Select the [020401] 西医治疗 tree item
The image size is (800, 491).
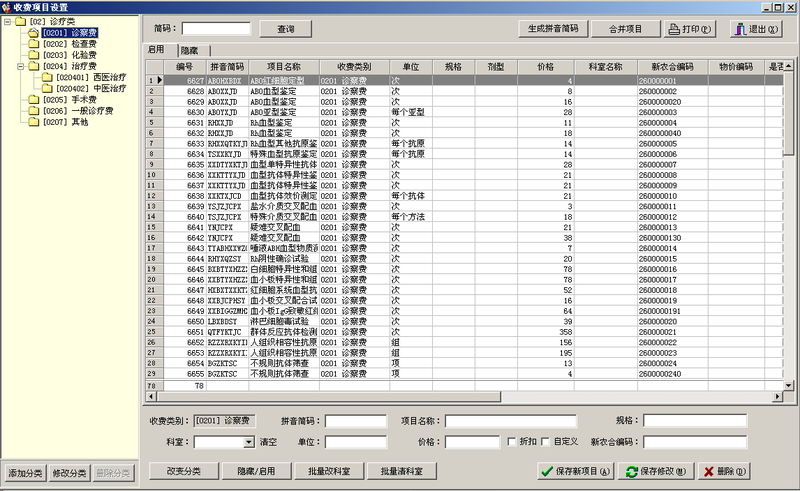91,77
